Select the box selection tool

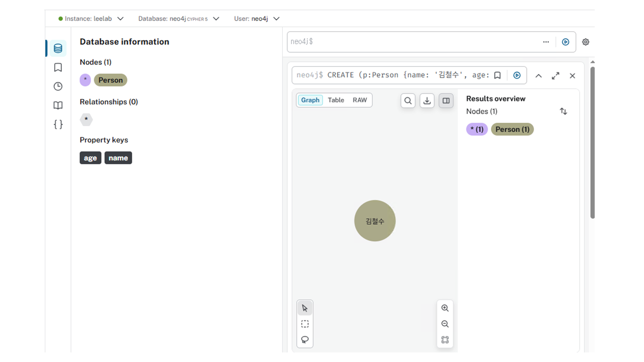(305, 324)
